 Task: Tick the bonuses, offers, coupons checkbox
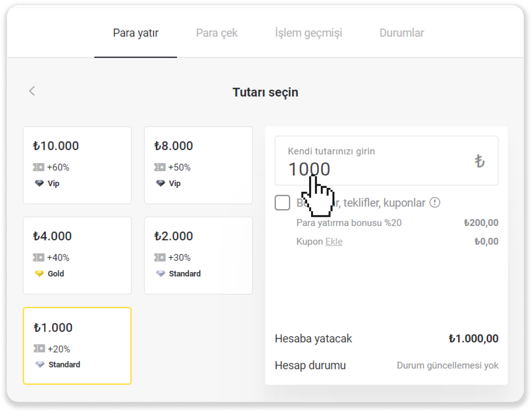[x=282, y=203]
